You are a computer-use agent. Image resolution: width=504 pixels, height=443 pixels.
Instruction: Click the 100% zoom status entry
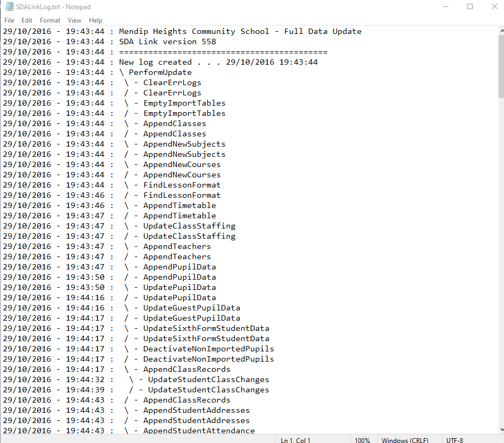(362, 440)
